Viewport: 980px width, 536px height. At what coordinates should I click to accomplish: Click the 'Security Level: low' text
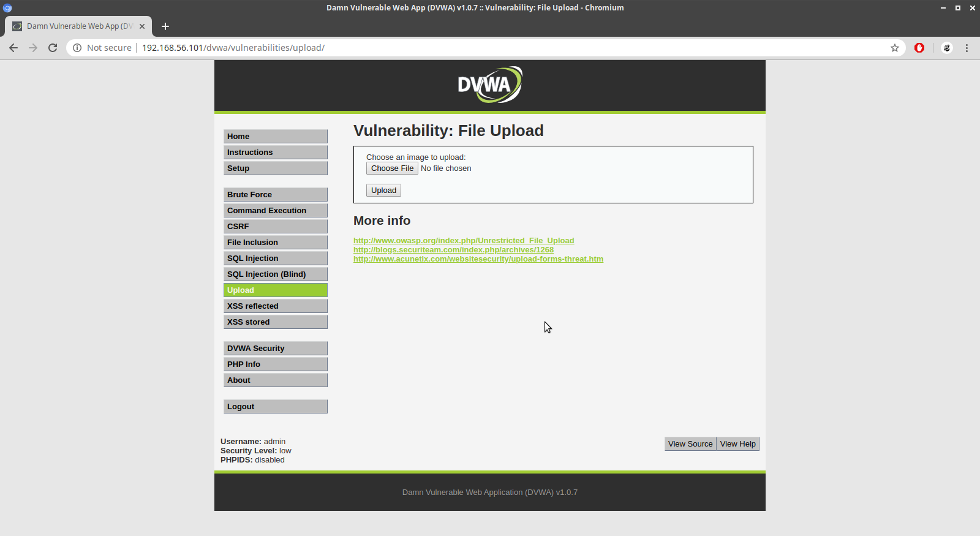[256, 451]
